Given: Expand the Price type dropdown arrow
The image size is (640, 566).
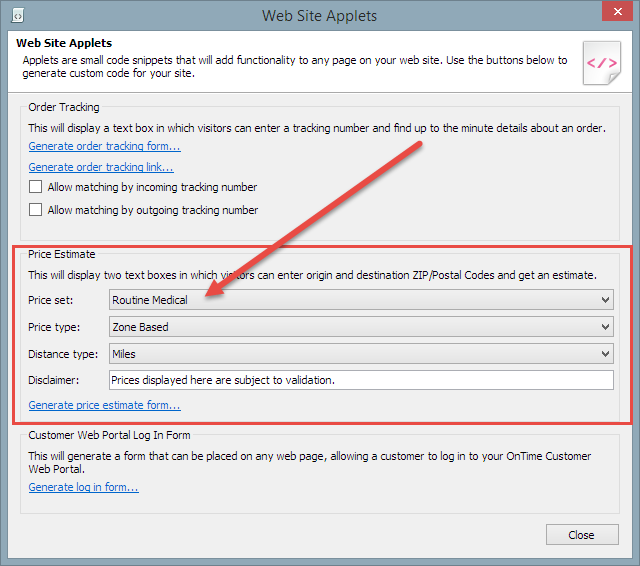Looking at the screenshot, I should coord(605,327).
